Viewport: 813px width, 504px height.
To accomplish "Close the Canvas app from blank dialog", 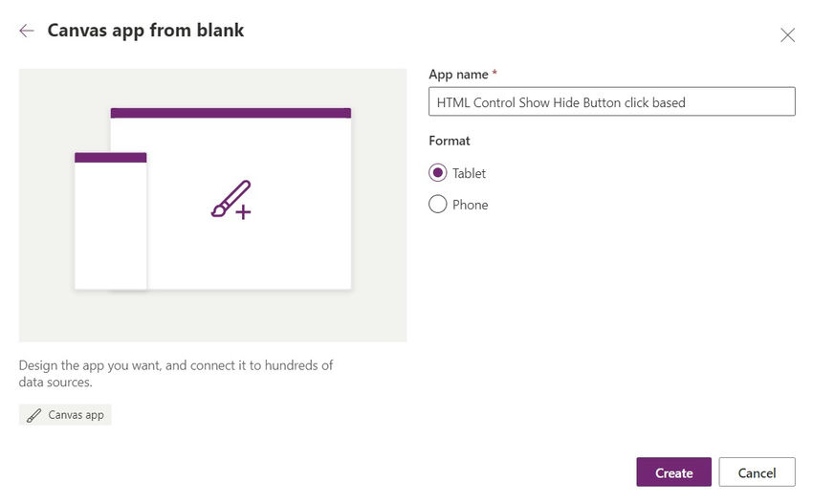I will coord(787,35).
